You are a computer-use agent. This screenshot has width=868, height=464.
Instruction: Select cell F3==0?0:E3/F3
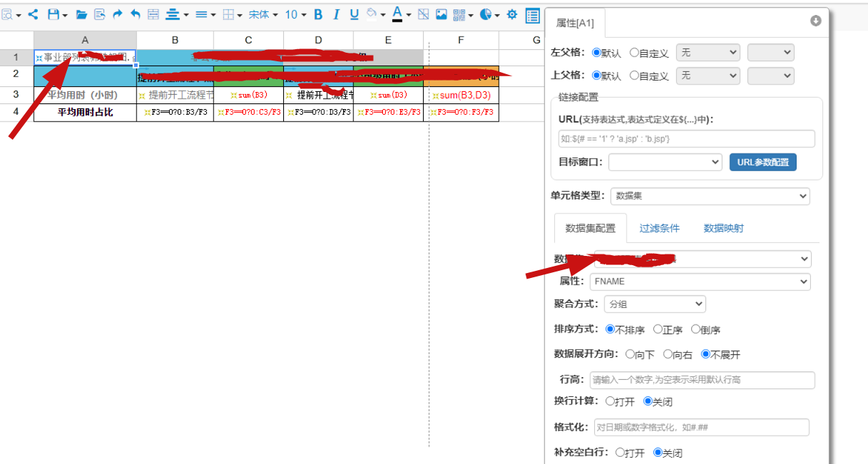click(x=388, y=112)
